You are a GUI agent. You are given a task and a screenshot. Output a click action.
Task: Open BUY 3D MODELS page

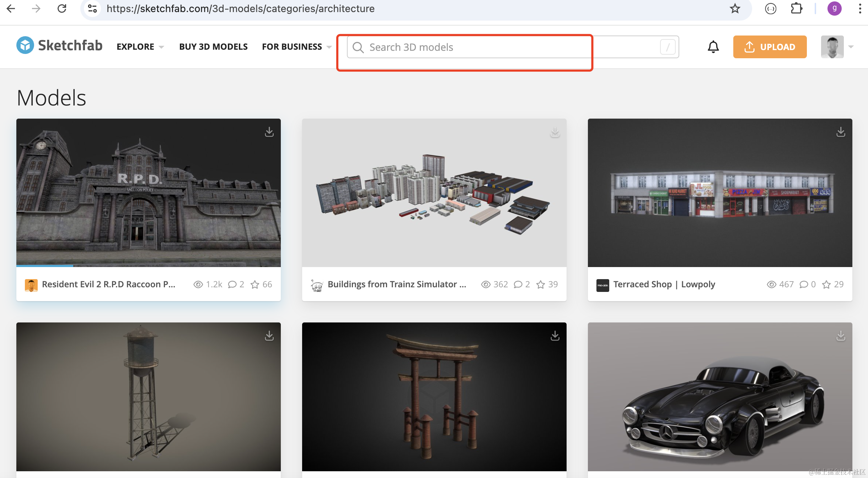click(x=213, y=47)
